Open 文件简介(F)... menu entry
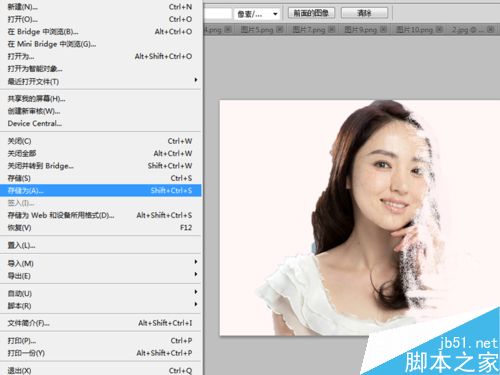Image resolution: width=500 pixels, height=375 pixels. (100, 323)
